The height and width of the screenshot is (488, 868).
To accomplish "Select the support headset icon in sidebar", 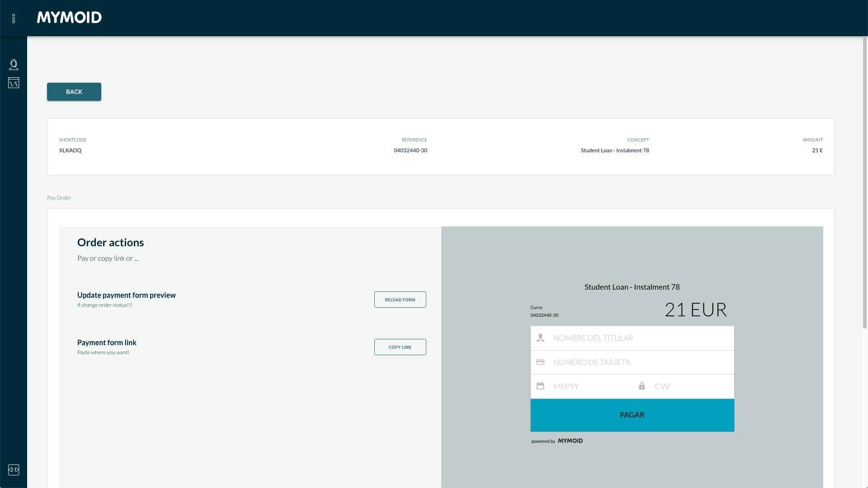I will pos(14,65).
